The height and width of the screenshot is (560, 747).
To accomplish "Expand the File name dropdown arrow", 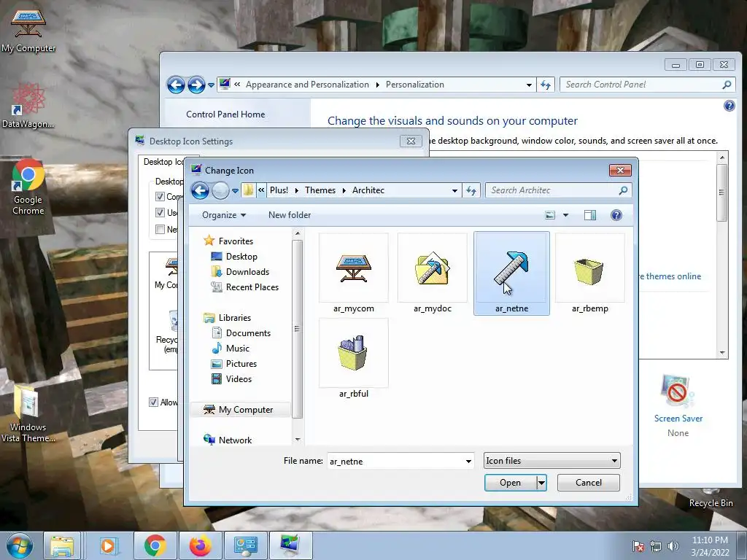I will click(x=468, y=461).
